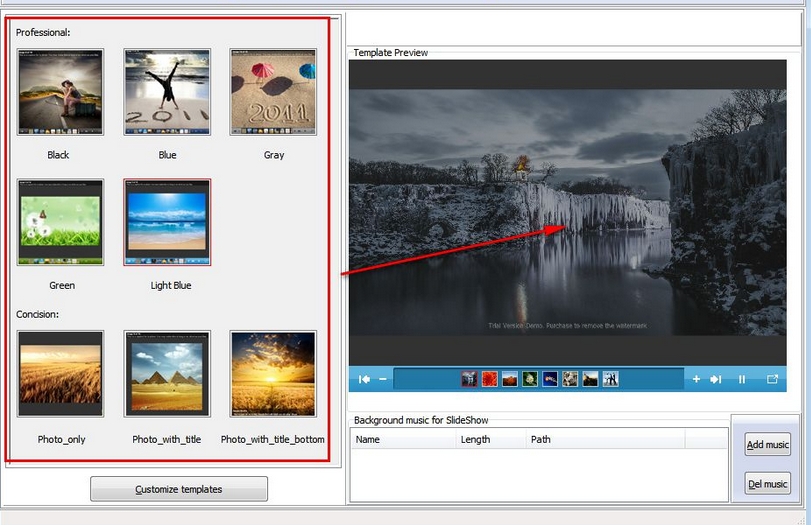Screen dimensions: 811x525
Task: Choose the Black professional template
Action: (60, 92)
